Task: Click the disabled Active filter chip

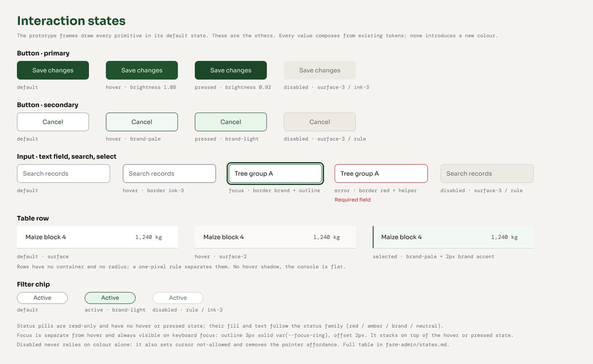Action: [178, 298]
